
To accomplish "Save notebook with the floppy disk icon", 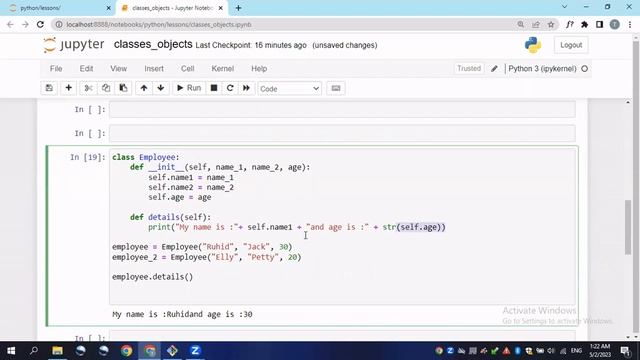I will tap(49, 88).
